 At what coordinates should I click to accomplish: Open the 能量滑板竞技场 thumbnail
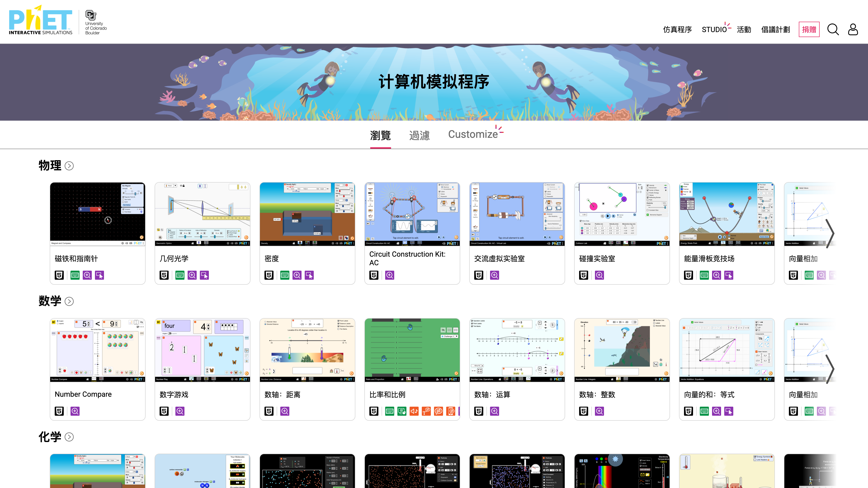click(x=727, y=214)
